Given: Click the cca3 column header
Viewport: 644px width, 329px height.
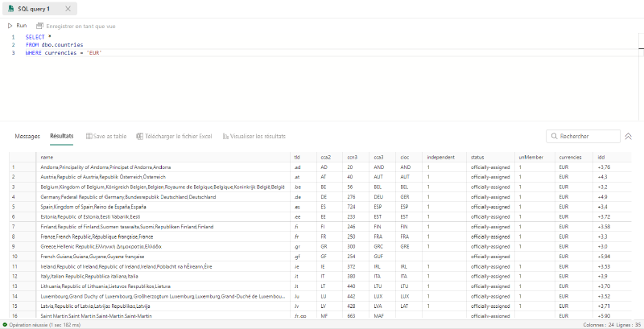Looking at the screenshot, I should [382, 157].
